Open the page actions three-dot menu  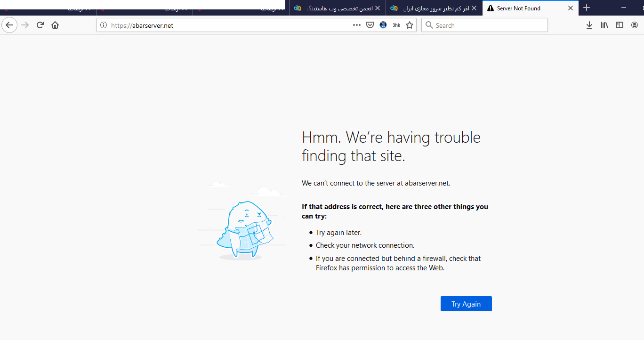pyautogui.click(x=357, y=25)
